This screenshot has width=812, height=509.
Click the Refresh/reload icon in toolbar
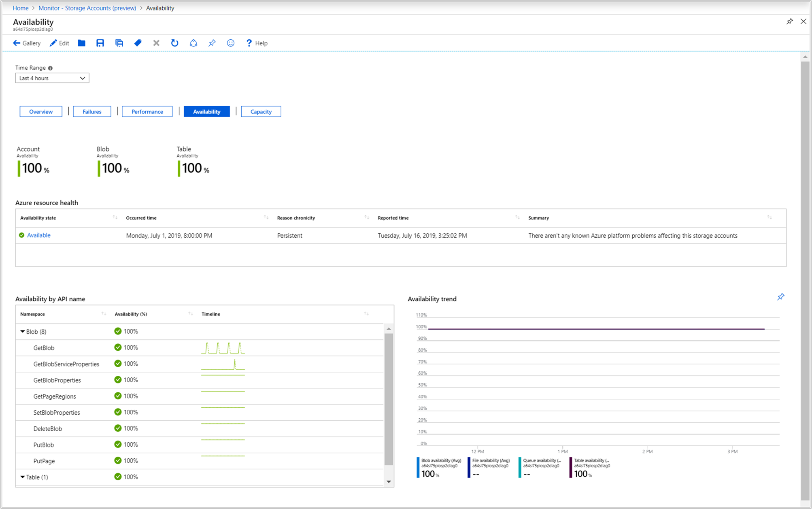point(174,43)
